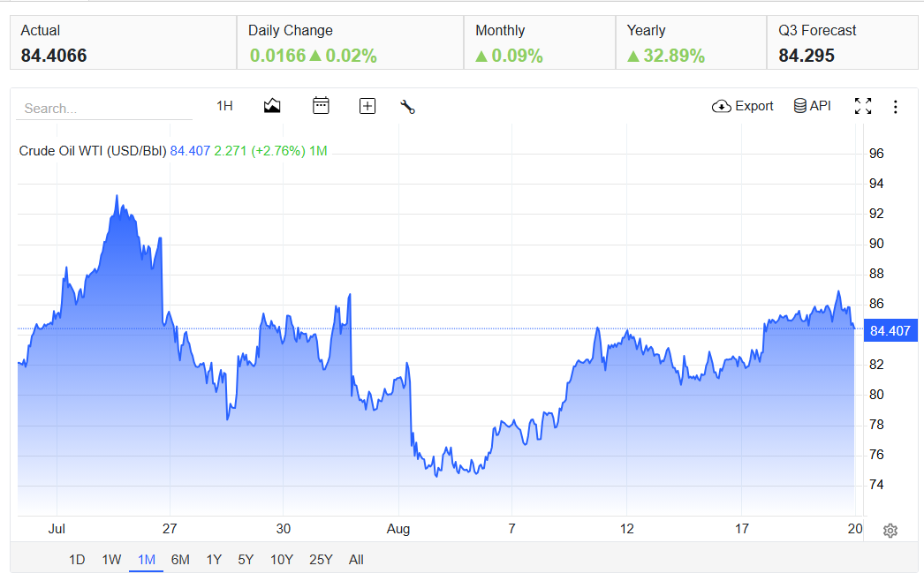Select the 5Y time range
924x581 pixels.
click(x=246, y=560)
